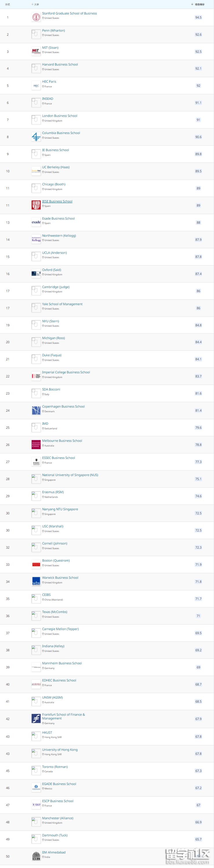The image size is (214, 868).
Task: Open the London Business School link
Action: point(59,115)
